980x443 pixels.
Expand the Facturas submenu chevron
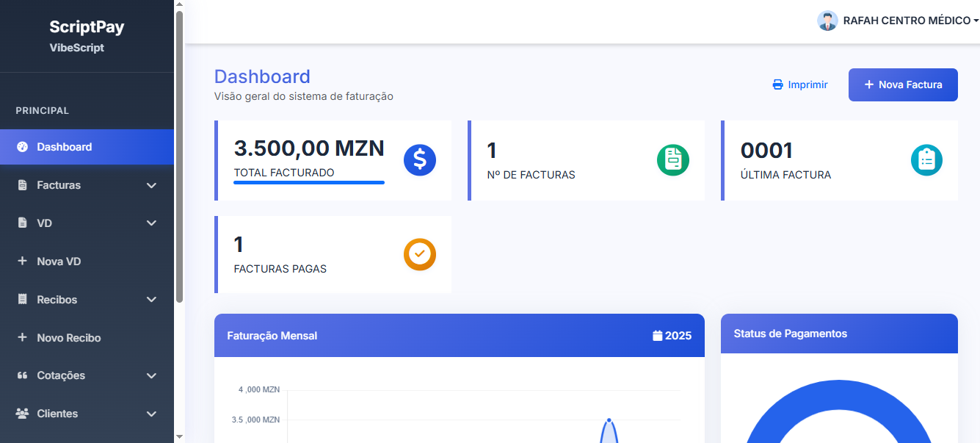click(x=151, y=185)
